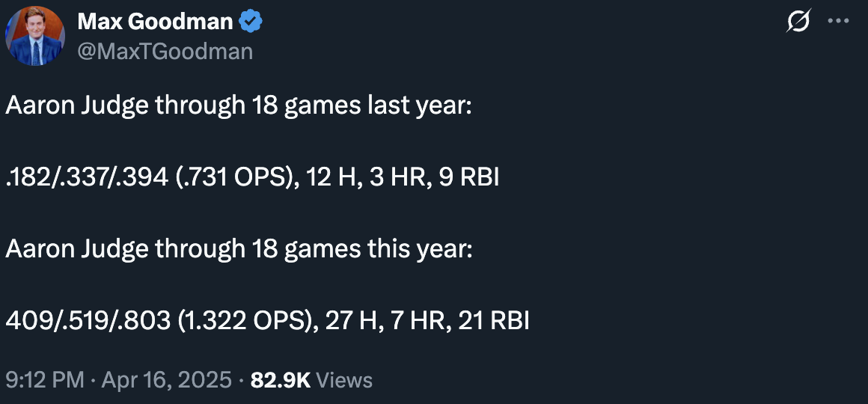Image resolution: width=868 pixels, height=404 pixels.
Task: Open the three-dot more options menu
Action: 838,22
